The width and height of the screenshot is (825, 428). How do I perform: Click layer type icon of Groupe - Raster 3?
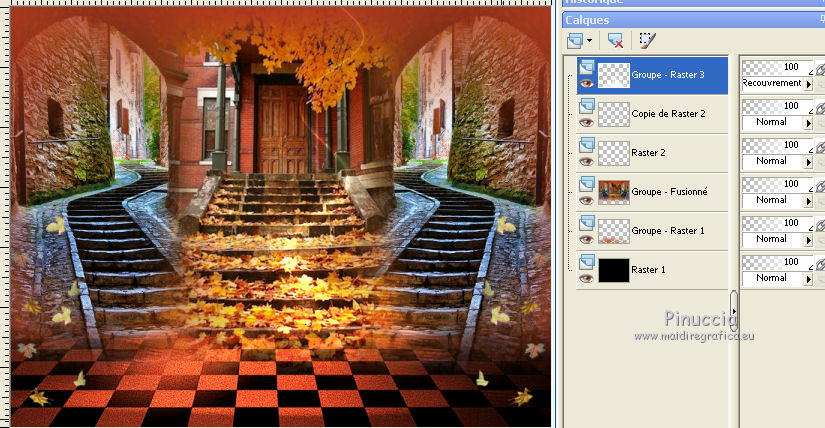click(587, 67)
